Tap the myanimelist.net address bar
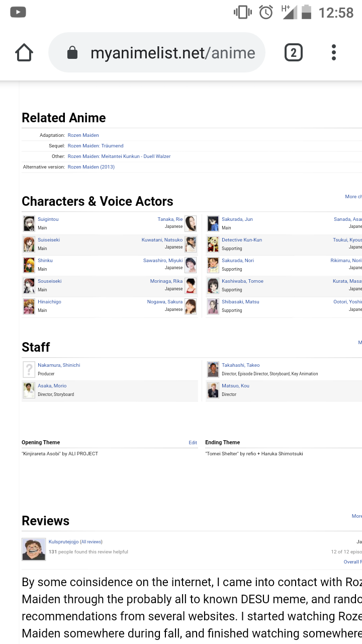362x644 pixels. coord(157,53)
